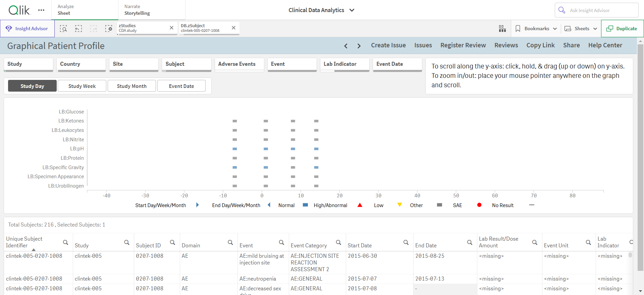Viewport: 644px width, 295px height.
Task: Click the Duplicate button
Action: click(x=622, y=29)
